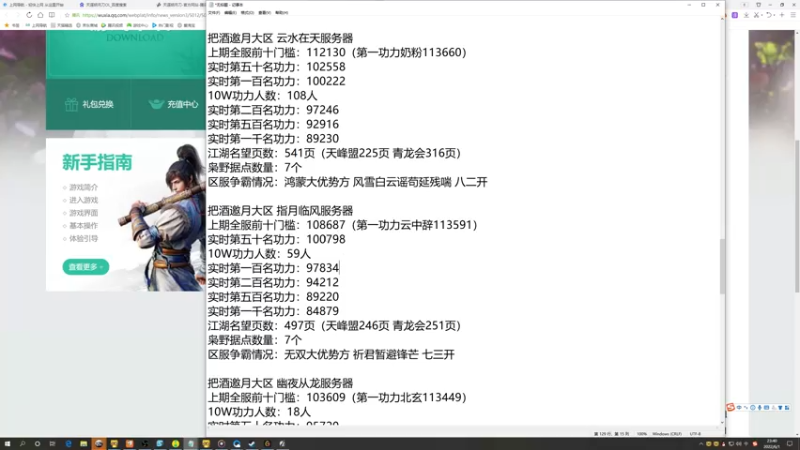Image resolution: width=800 pixels, height=450 pixels.
Task: Click text line 10W功力人数：108人
Action: pos(262,95)
